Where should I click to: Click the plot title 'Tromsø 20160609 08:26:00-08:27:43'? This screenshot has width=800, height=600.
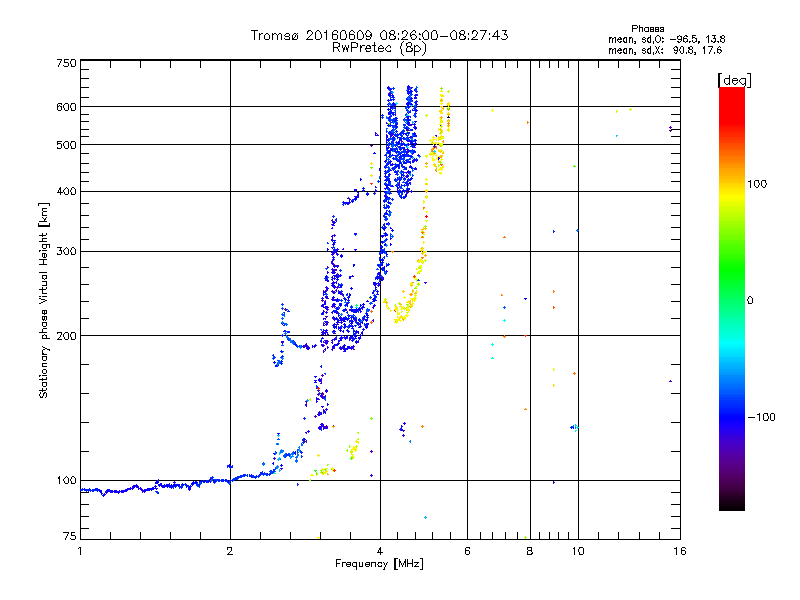(379, 35)
